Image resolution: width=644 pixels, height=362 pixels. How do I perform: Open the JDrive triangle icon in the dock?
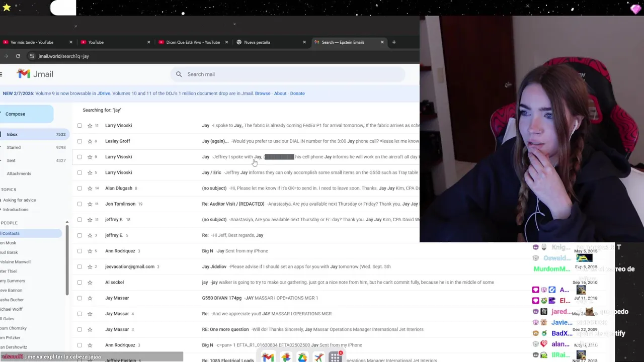pyautogui.click(x=302, y=357)
